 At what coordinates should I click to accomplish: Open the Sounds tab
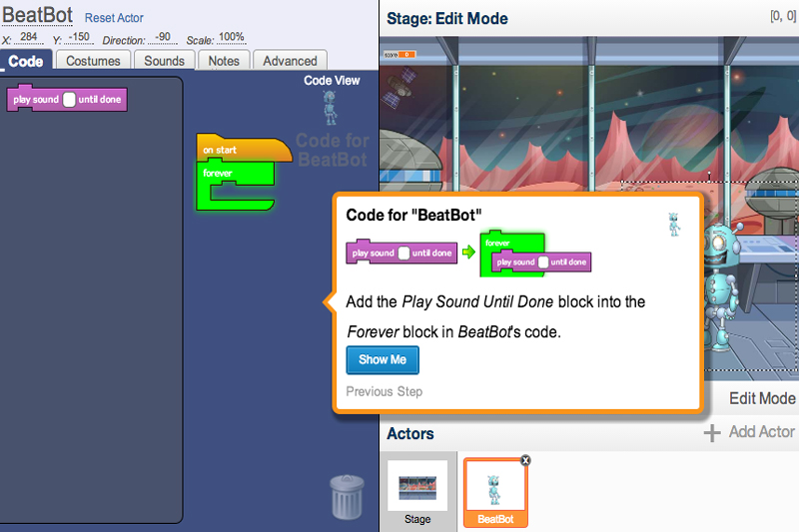click(x=164, y=61)
